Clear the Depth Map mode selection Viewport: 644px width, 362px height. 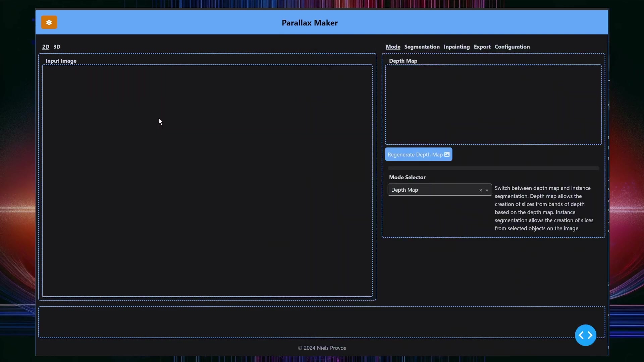click(481, 190)
